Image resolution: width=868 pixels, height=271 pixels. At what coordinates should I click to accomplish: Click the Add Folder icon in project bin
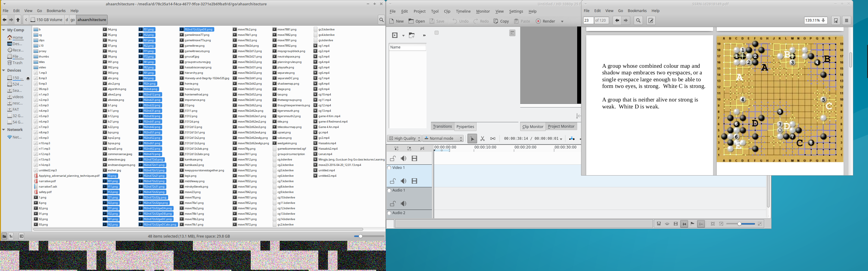coord(412,35)
